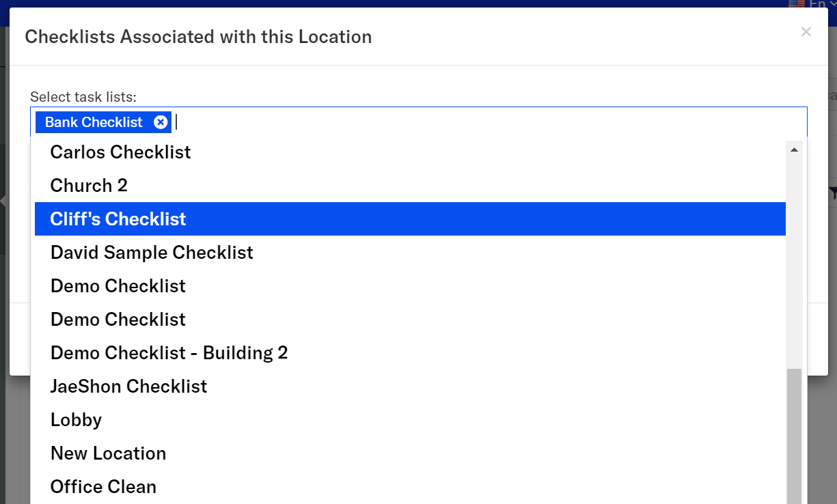This screenshot has height=504, width=837.
Task: Focus the task lists search input
Action: tap(478, 122)
